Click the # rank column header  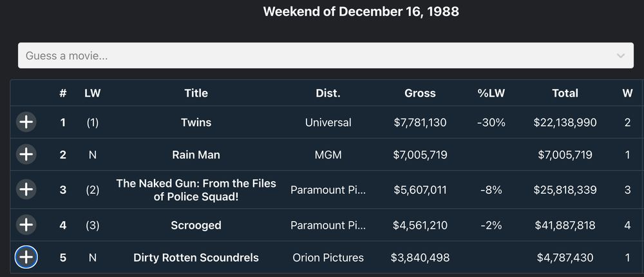[x=62, y=93]
